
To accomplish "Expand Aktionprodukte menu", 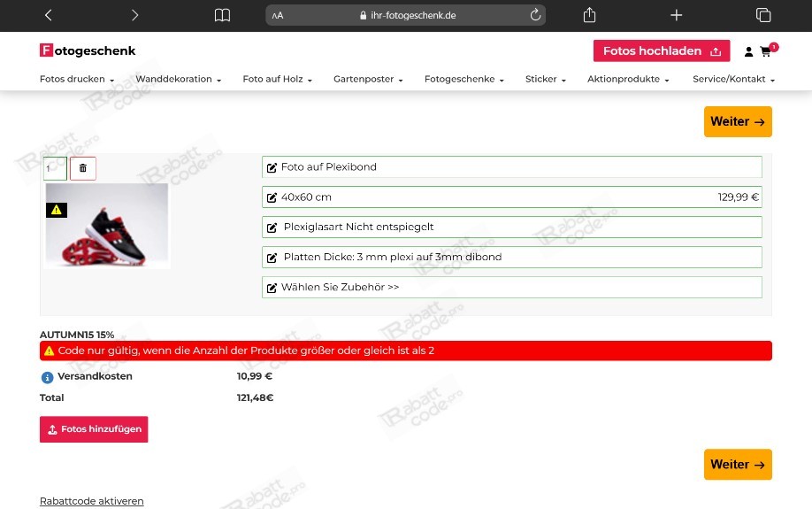I will pyautogui.click(x=628, y=80).
